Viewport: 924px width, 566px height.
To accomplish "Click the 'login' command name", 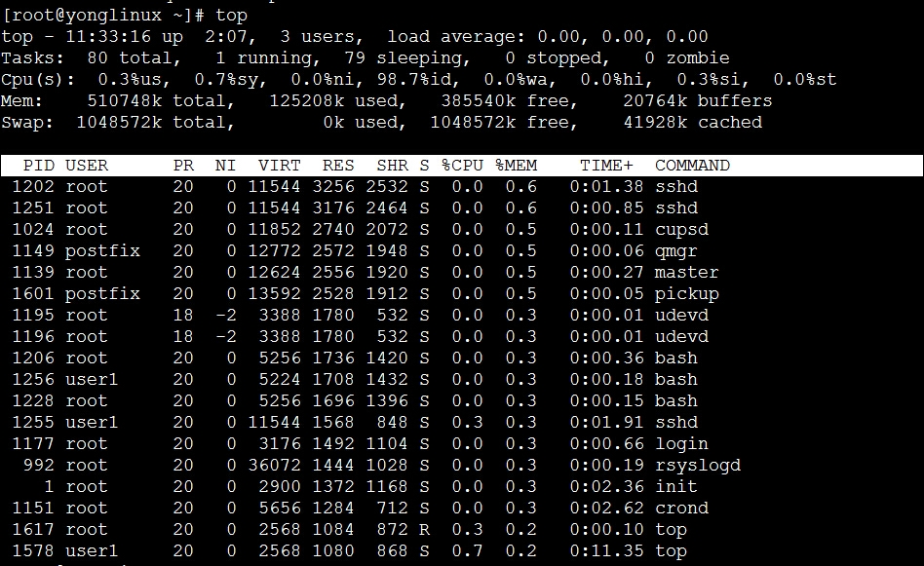I will (682, 444).
